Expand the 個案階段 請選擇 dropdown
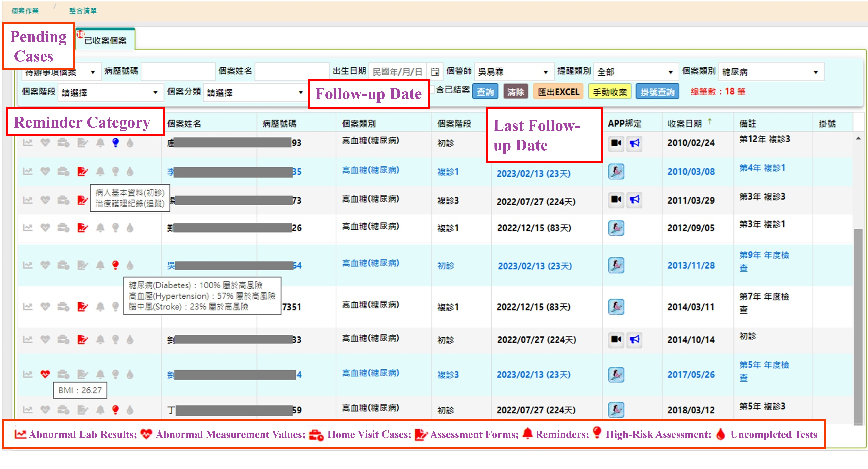868x469 pixels. tap(111, 92)
